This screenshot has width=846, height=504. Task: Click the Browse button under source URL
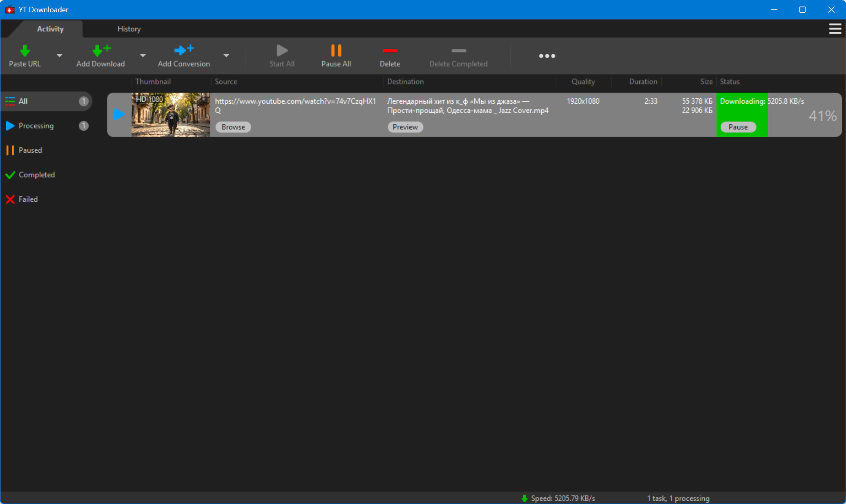pyautogui.click(x=233, y=127)
